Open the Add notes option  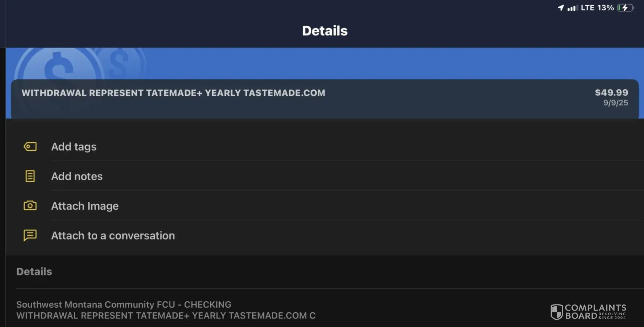(x=77, y=176)
